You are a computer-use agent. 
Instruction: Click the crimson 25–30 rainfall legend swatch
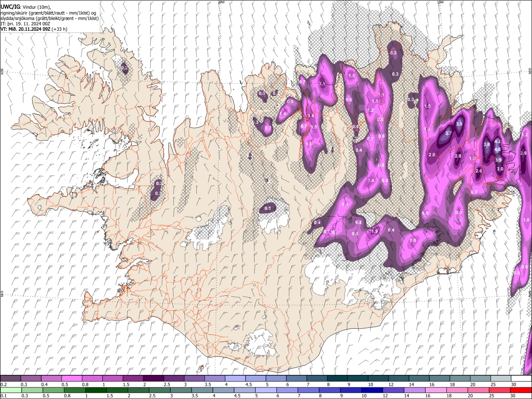click(x=500, y=390)
